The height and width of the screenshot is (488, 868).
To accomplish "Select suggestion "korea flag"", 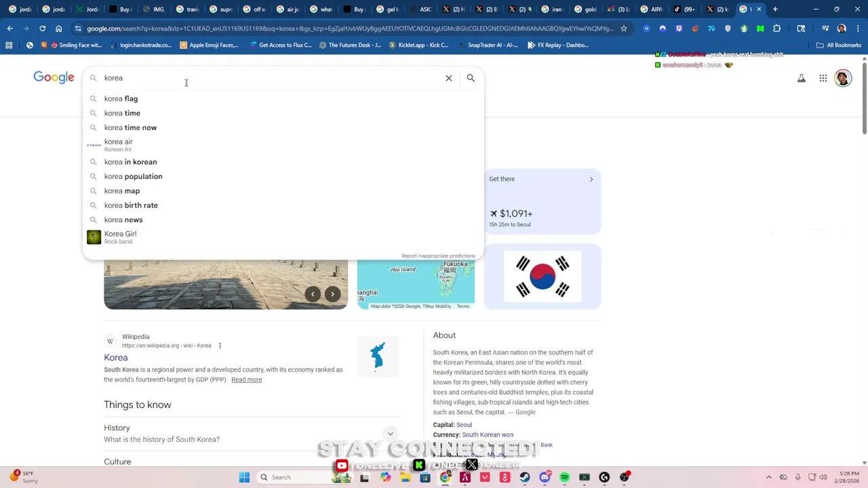I will [x=283, y=98].
